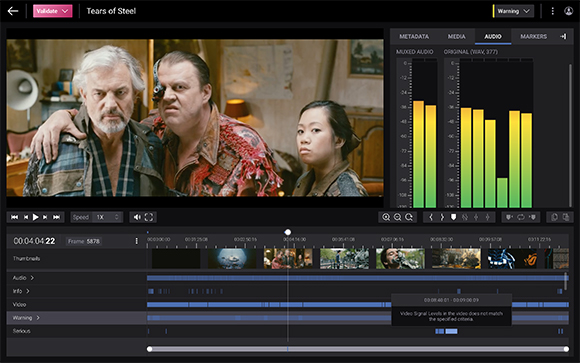
Task: Reset timeline zoom to fit
Action: coord(409,217)
